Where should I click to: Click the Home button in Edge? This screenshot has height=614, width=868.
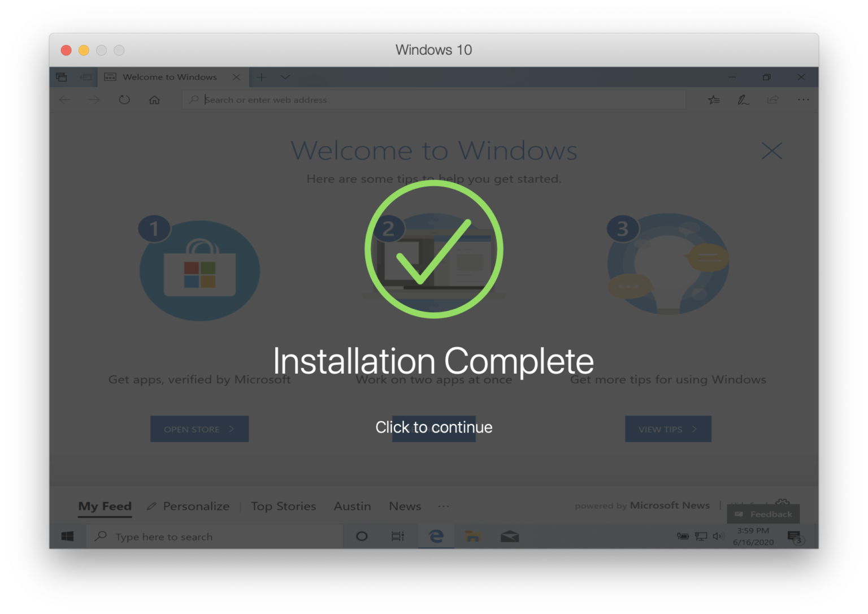[154, 100]
